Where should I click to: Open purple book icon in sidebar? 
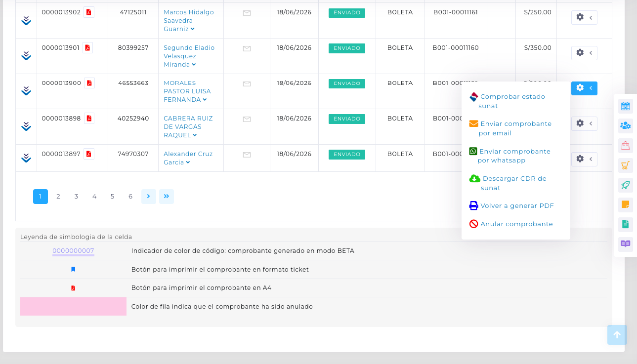pyautogui.click(x=626, y=243)
